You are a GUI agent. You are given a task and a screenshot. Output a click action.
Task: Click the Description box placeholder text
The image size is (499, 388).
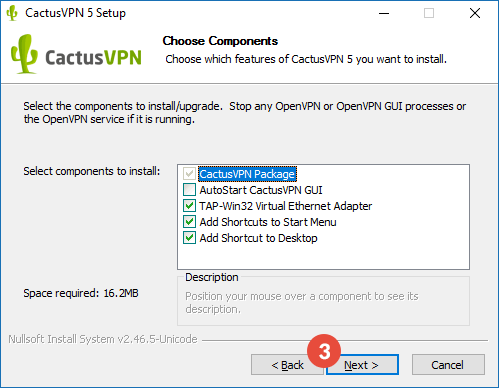pos(302,302)
